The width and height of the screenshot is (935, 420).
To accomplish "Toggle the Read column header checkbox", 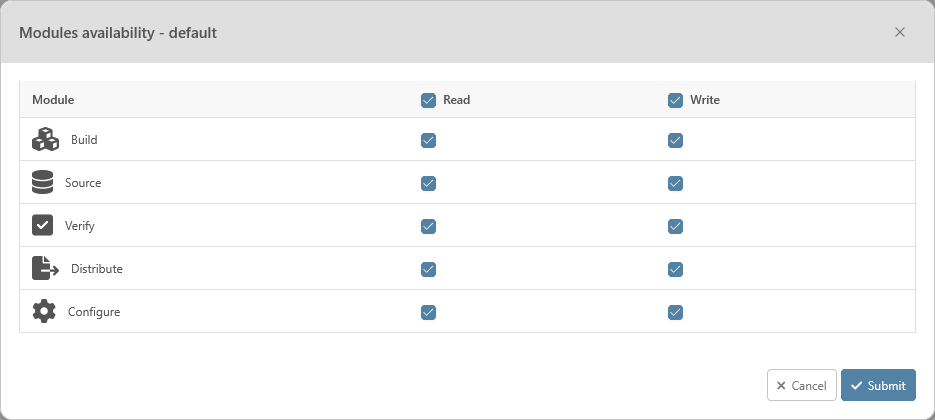I will [x=428, y=100].
